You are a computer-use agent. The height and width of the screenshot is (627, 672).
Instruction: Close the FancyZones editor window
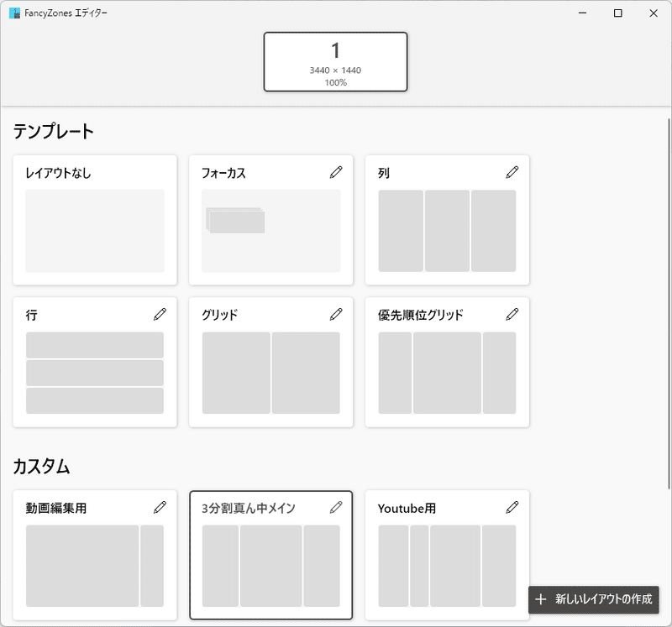654,13
